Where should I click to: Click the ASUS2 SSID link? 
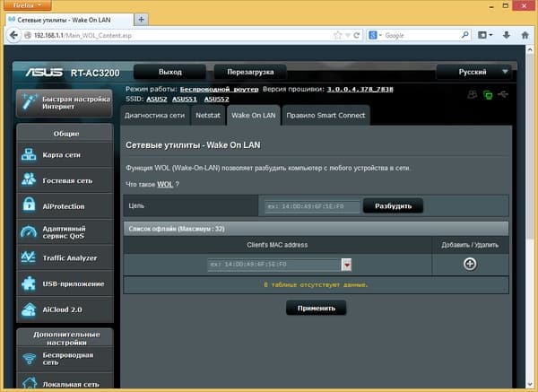pos(156,99)
